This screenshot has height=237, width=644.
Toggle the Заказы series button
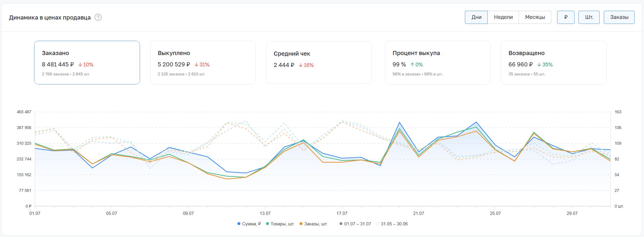tap(619, 17)
